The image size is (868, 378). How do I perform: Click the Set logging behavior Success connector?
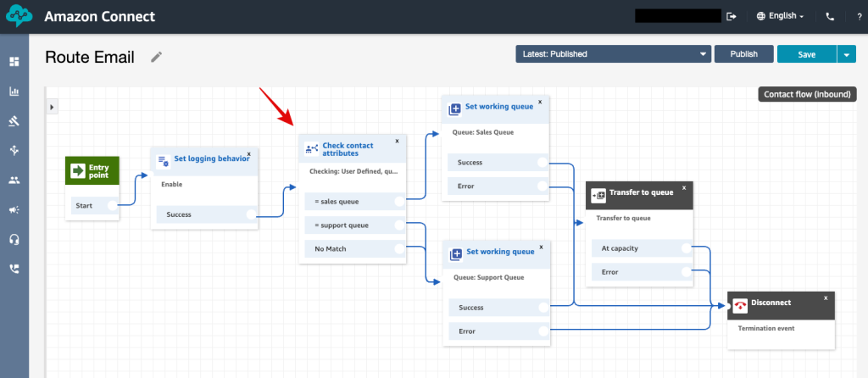click(x=251, y=214)
